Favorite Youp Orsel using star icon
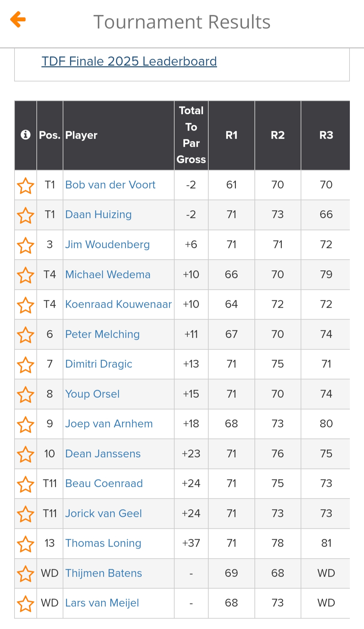Screen dimensions: 364x629 (x=26, y=394)
